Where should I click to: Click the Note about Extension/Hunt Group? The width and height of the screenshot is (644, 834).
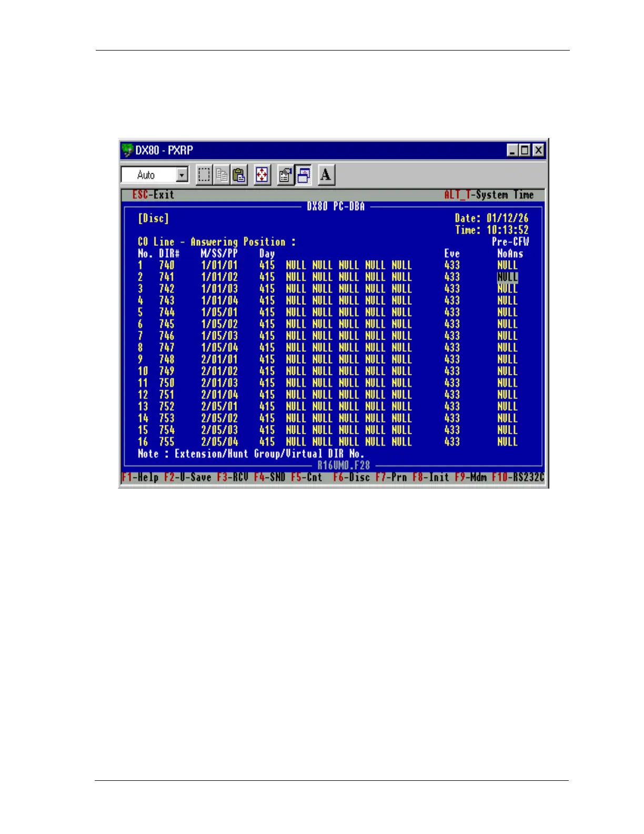(x=251, y=454)
